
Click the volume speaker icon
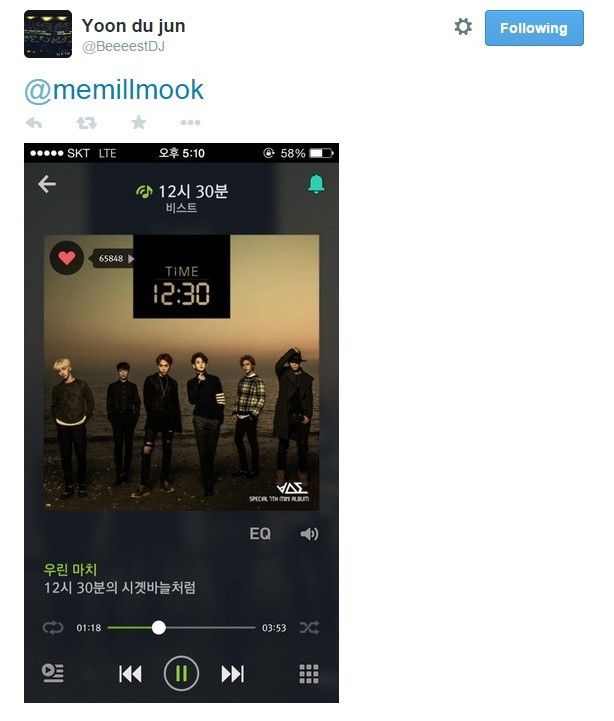tap(309, 533)
